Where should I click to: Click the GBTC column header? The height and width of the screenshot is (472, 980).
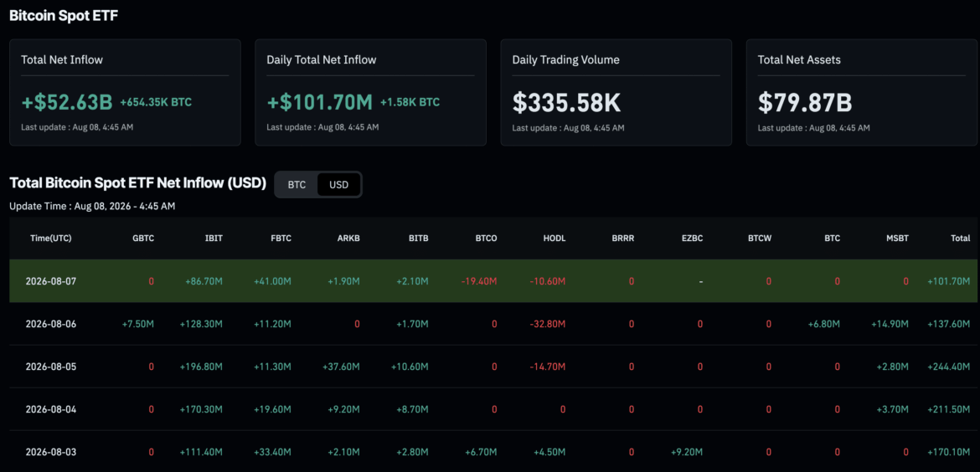[x=142, y=238]
